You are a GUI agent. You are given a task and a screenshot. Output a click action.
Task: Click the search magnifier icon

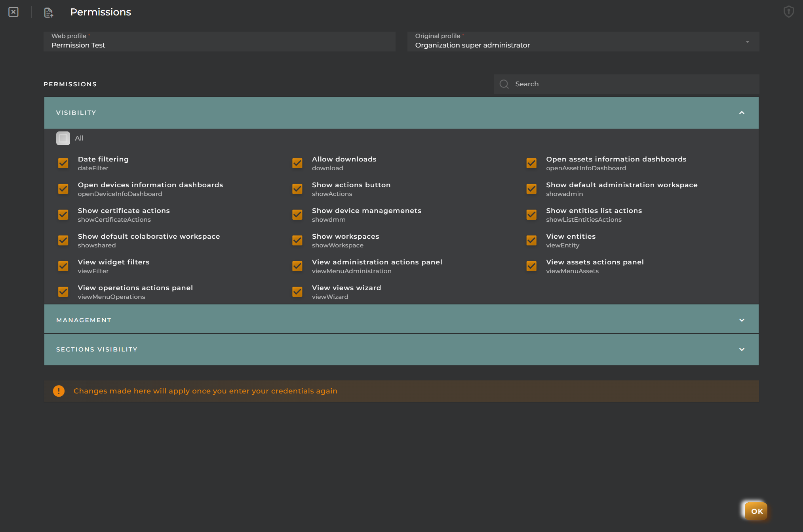pos(504,84)
